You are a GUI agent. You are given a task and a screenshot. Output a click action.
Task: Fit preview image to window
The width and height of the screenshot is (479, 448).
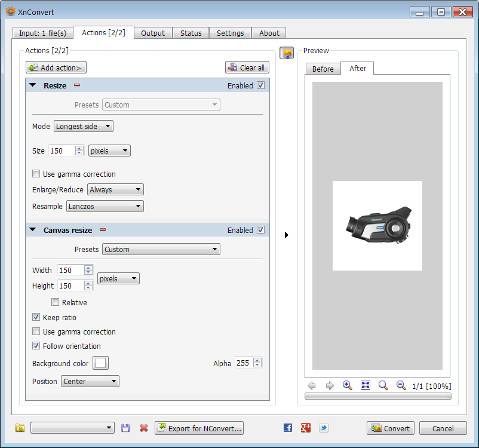tap(366, 385)
